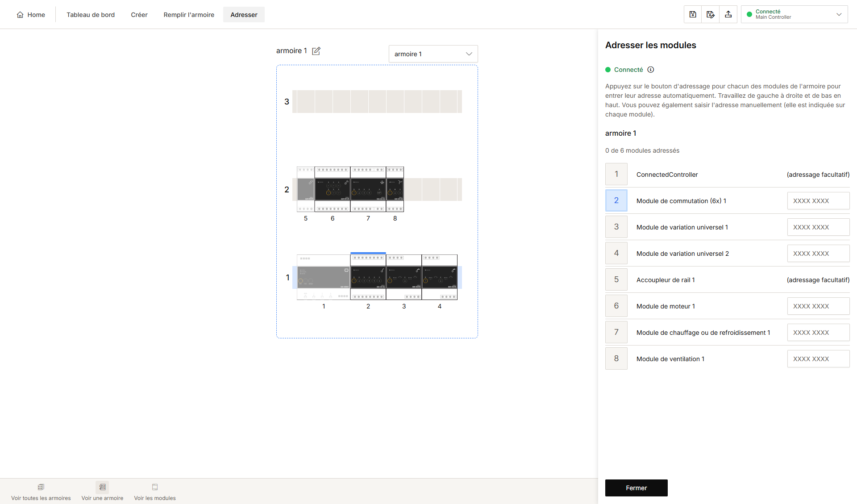857x504 pixels.
Task: Select heating module 7 in cabinet row 2
Action: pos(368,189)
